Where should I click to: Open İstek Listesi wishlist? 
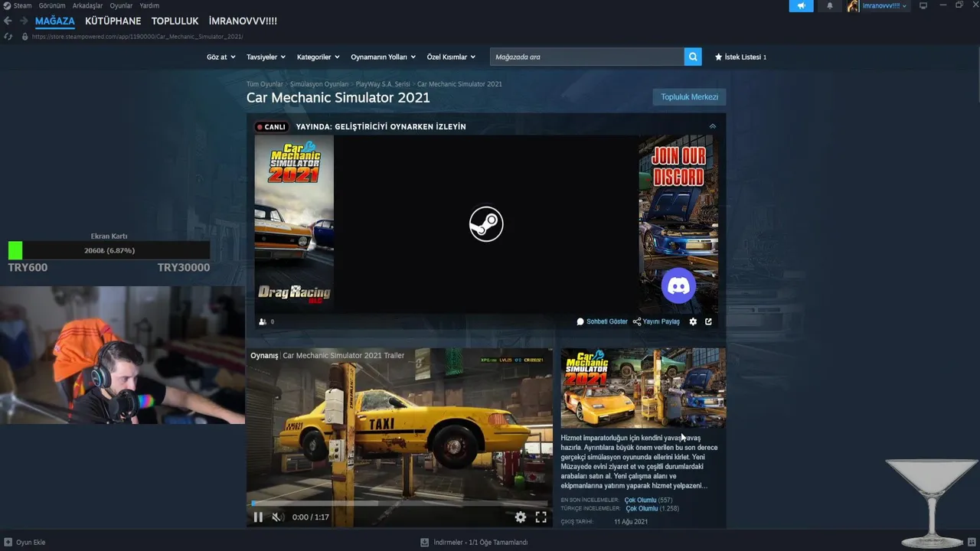740,57
